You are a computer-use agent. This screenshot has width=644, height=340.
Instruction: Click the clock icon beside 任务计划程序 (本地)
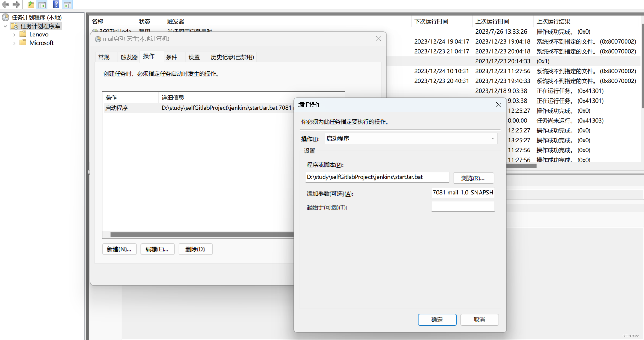pos(5,17)
